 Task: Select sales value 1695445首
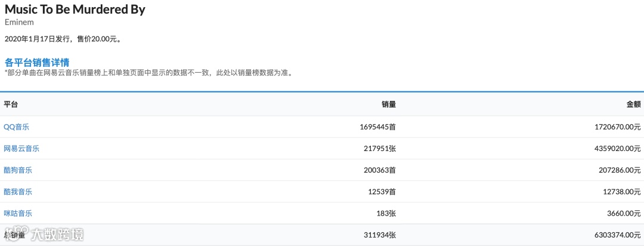point(378,127)
